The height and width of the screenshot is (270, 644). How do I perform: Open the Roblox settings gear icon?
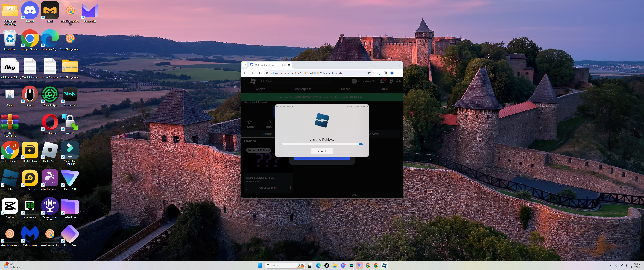pyautogui.click(x=399, y=81)
